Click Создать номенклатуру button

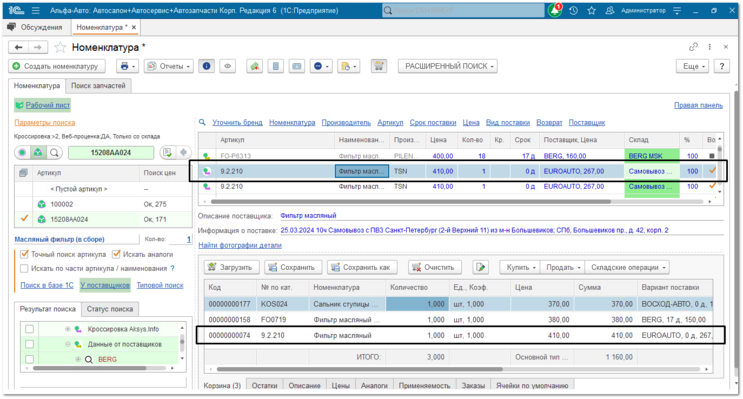(56, 66)
